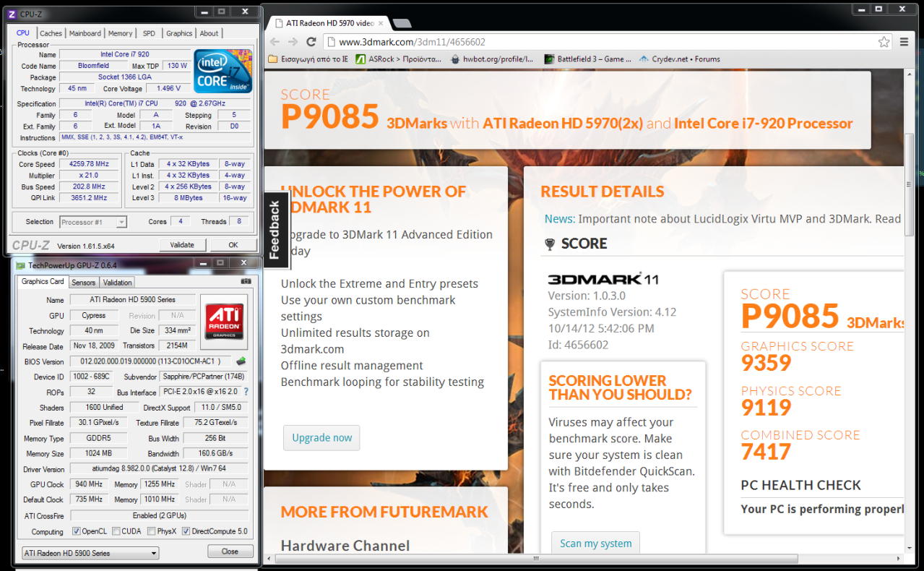Viewport: 924px width, 571px height.
Task: Switch to CPU-Z Graphics tab
Action: click(x=179, y=33)
